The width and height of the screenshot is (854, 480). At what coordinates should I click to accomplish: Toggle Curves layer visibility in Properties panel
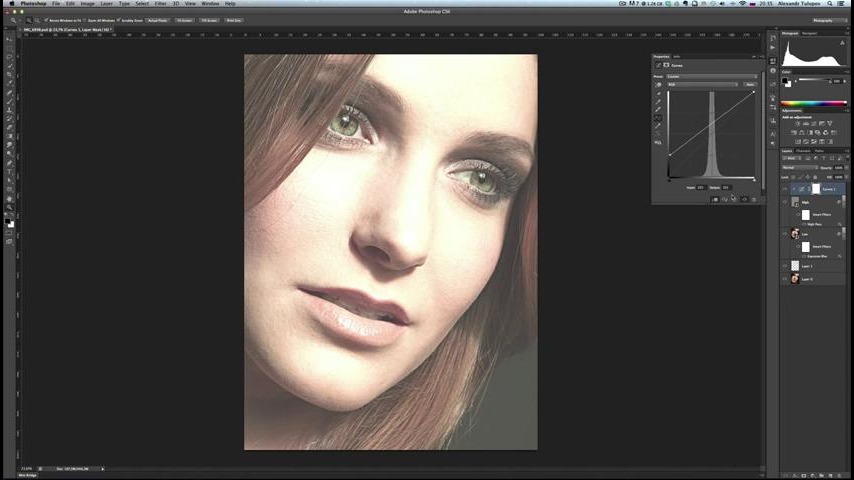tap(745, 199)
